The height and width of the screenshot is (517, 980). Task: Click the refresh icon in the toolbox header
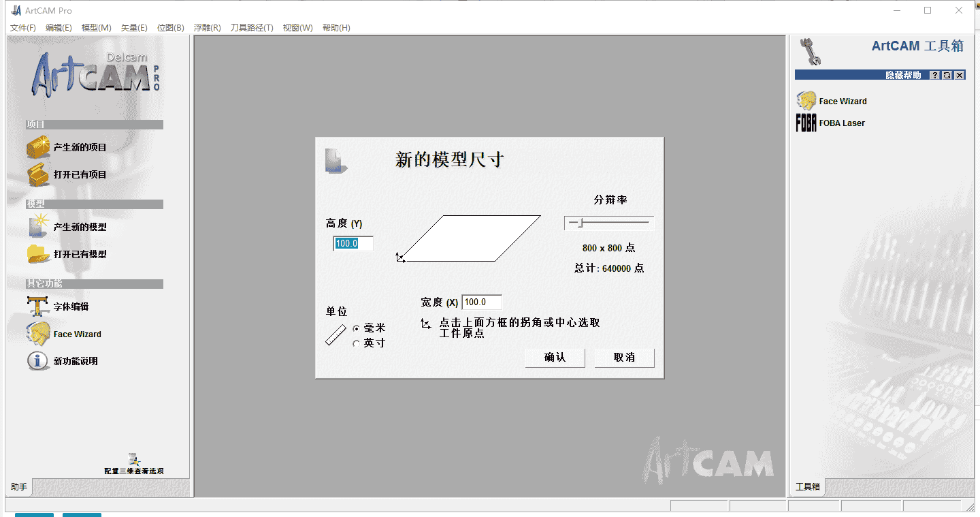947,75
